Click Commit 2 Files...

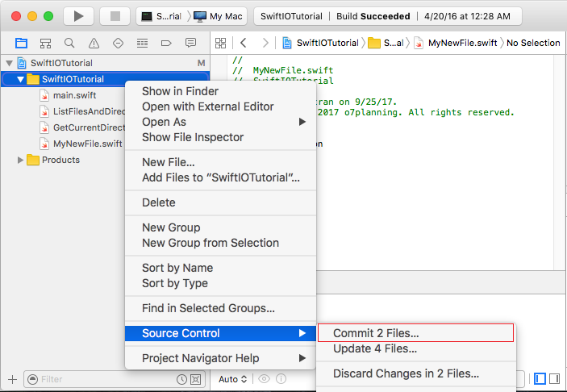(415, 332)
